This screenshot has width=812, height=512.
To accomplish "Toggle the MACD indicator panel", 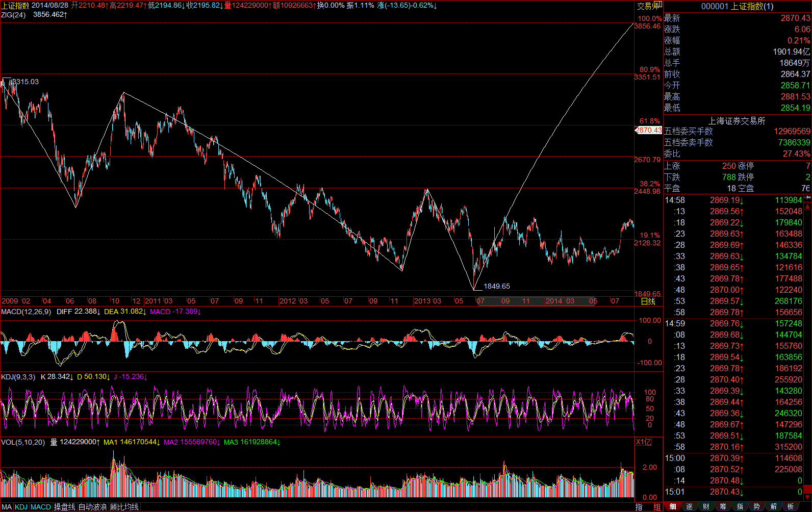I will [41, 507].
